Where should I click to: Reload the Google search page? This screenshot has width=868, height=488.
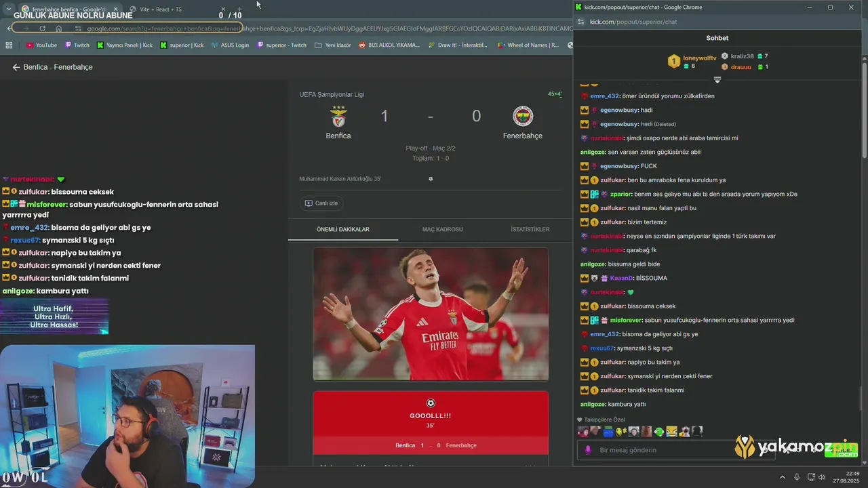pyautogui.click(x=42, y=28)
